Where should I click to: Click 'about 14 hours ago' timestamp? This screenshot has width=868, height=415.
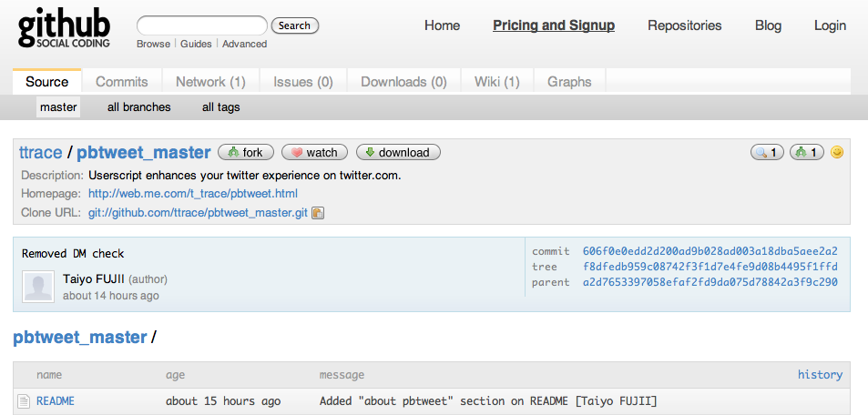click(x=111, y=296)
